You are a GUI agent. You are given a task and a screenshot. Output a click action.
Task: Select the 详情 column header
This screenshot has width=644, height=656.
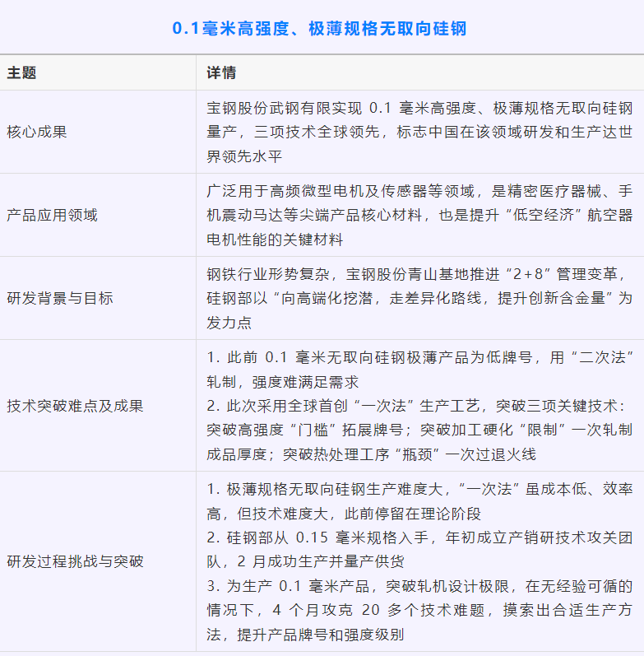pyautogui.click(x=221, y=73)
